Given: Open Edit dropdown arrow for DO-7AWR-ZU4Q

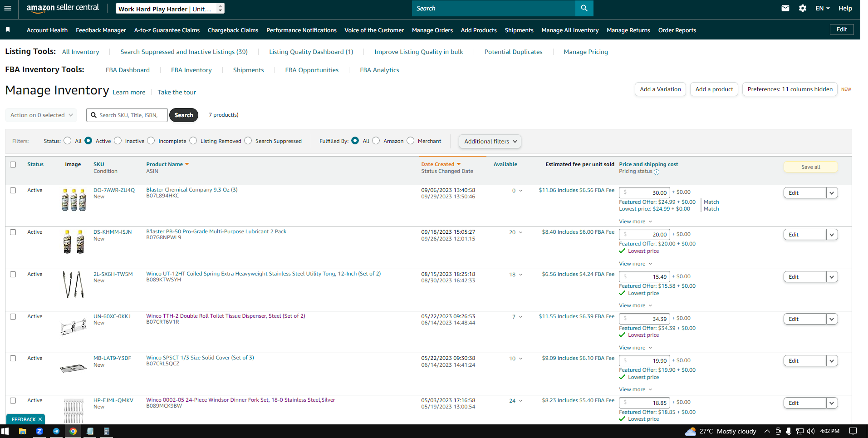Looking at the screenshot, I should click(x=832, y=193).
